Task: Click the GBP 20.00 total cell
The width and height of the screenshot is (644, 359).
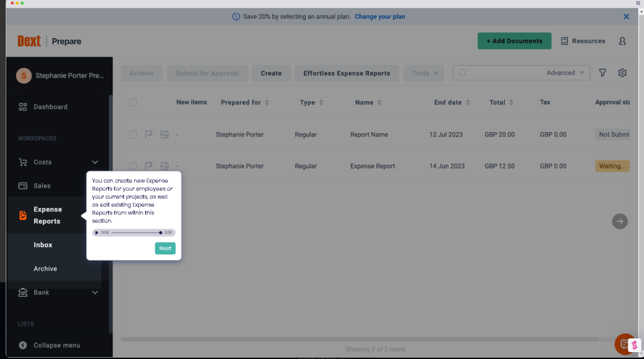Action: click(x=499, y=135)
